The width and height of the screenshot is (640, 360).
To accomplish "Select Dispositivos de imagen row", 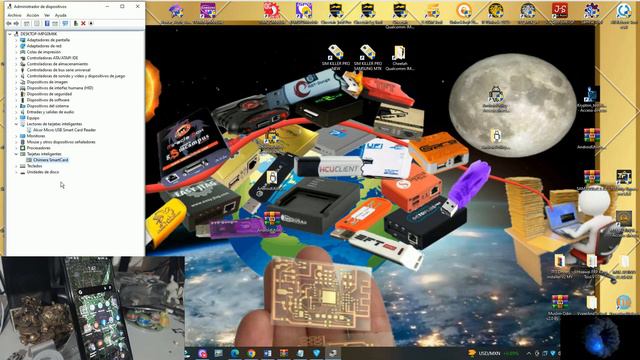I will tap(44, 82).
